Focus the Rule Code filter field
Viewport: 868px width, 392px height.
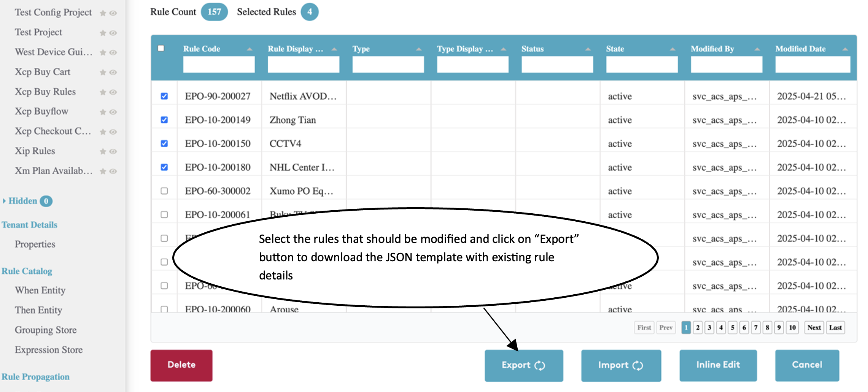pyautogui.click(x=219, y=64)
